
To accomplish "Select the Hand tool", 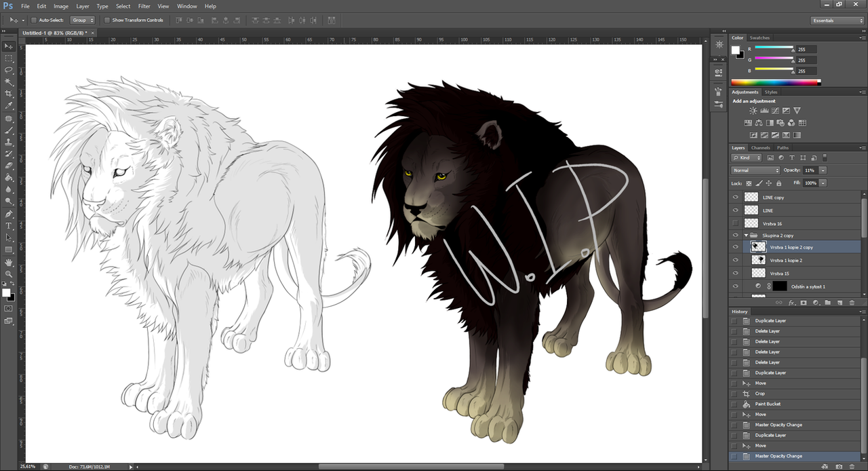I will pos(9,262).
